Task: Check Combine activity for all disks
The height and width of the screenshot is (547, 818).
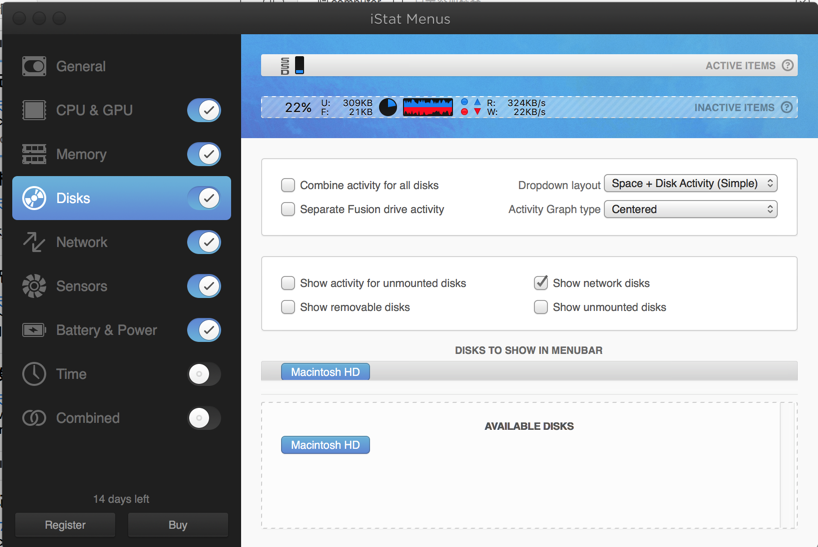Action: click(x=288, y=185)
